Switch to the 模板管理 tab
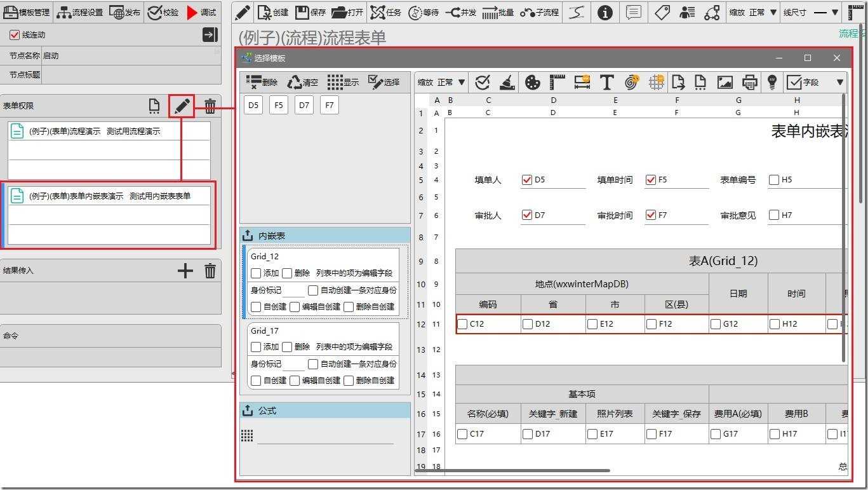Viewport: 868px width, 490px height. click(x=26, y=12)
